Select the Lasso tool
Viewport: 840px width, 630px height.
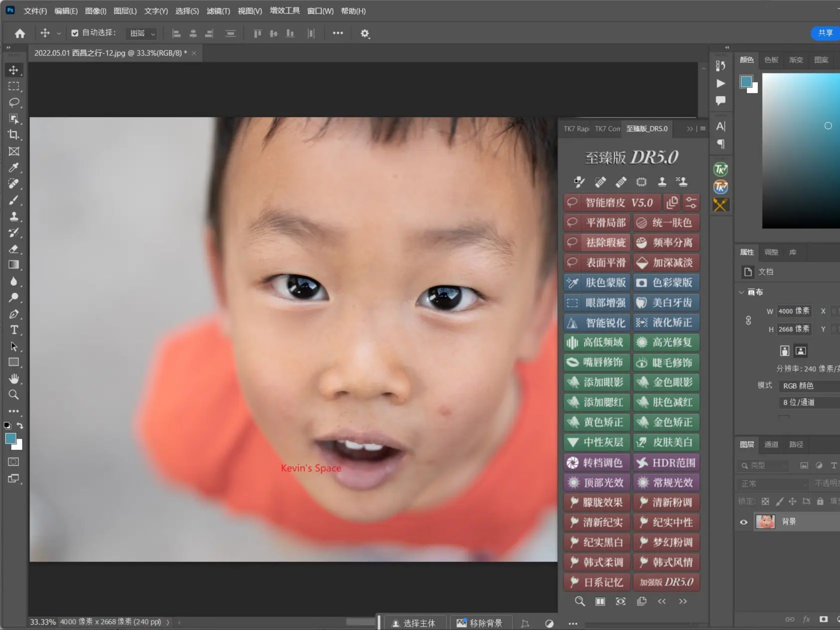click(13, 102)
